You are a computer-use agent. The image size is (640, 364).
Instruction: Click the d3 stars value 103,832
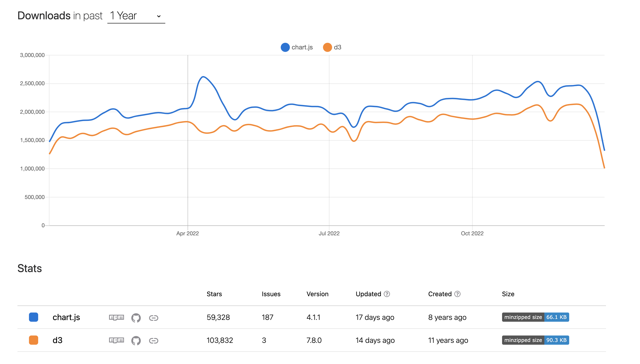coord(220,341)
